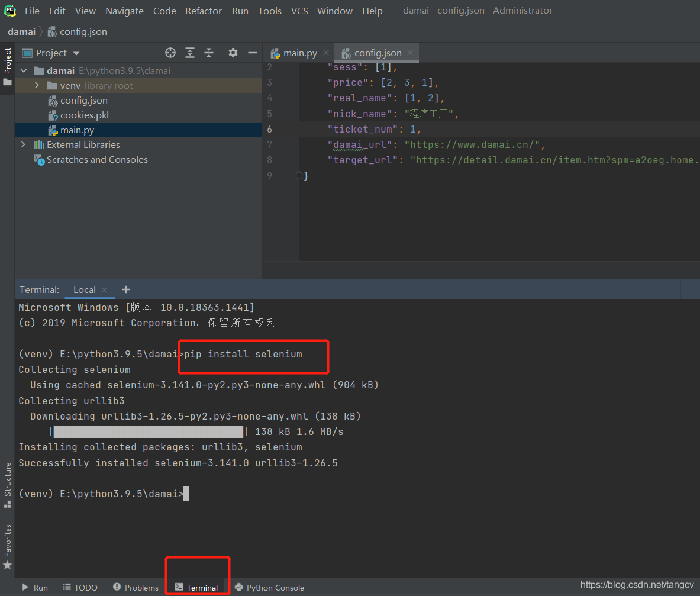
Task: Toggle the vertical Structure sidebar tab
Action: [7, 484]
